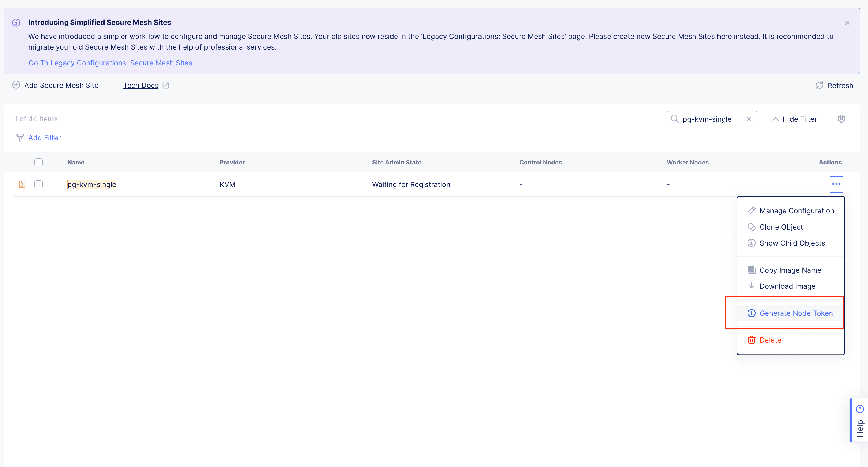The image size is (868, 467).
Task: Open the Help side tab
Action: (x=860, y=421)
